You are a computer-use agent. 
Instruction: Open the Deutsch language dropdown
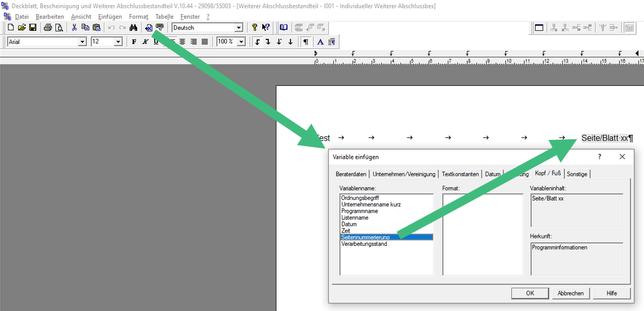click(x=239, y=28)
